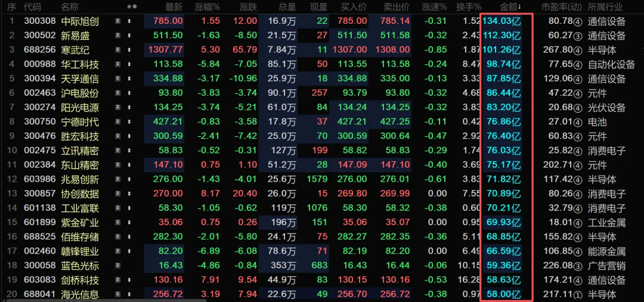Click the 涨跌 column header
The width and height of the screenshot is (644, 302).
click(x=249, y=7)
